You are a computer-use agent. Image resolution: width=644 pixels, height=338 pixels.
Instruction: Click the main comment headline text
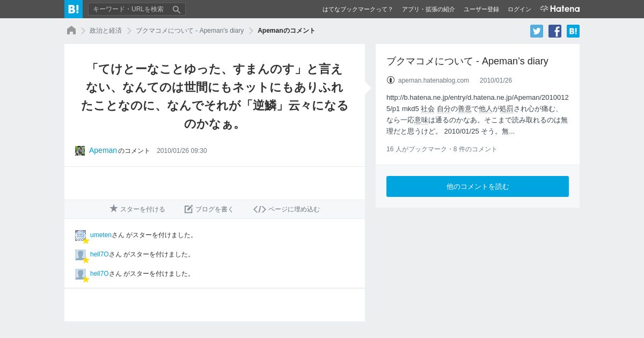pos(215,96)
